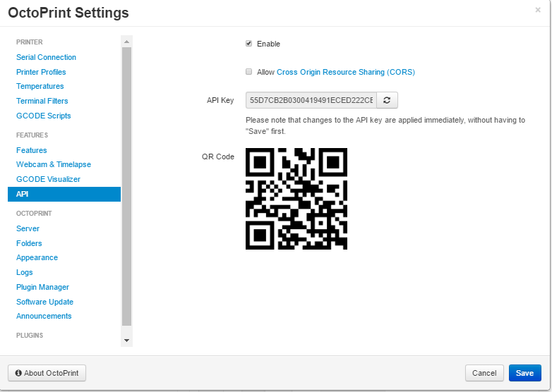Click the OCTOPRINT section header text
The image size is (552, 392).
click(34, 214)
